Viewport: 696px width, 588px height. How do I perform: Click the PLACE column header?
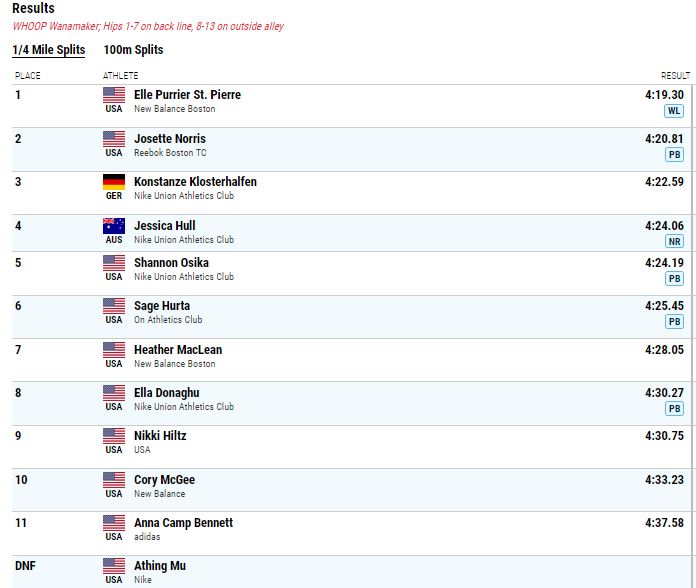[x=28, y=75]
